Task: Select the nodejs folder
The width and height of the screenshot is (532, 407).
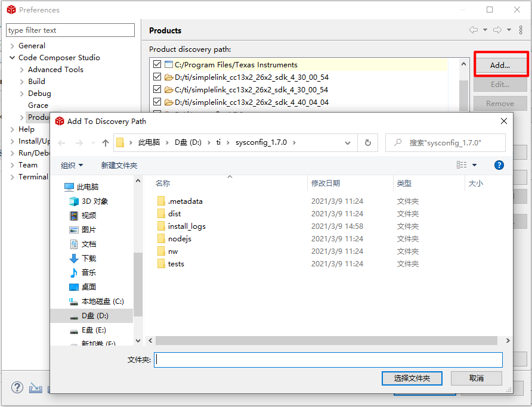Action: 174,239
